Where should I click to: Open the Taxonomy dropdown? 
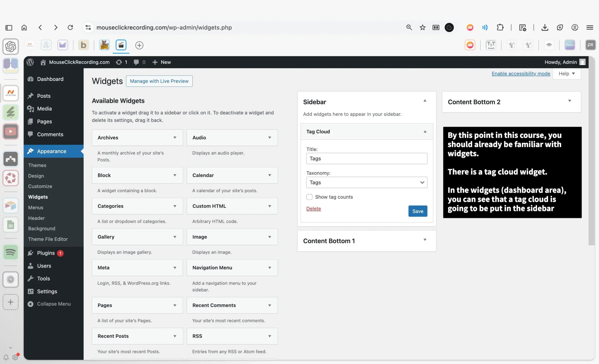[x=367, y=182]
